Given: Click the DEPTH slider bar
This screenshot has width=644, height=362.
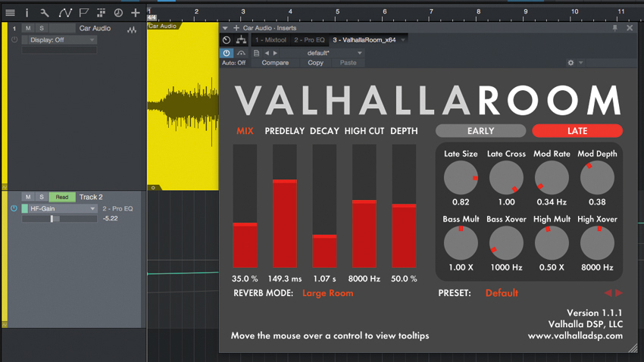Looking at the screenshot, I should 404,206.
